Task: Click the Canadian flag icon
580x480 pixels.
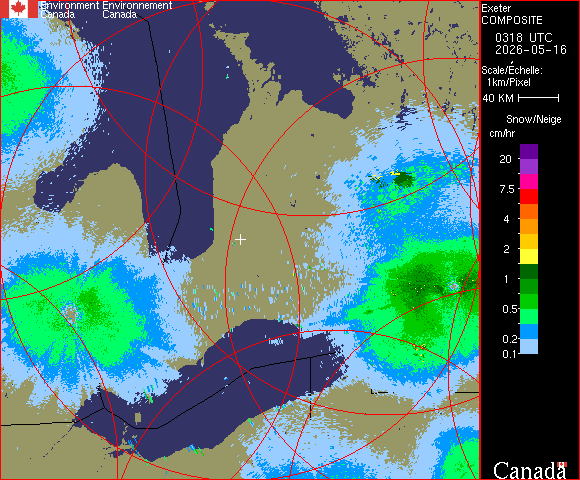Action: 19,9
